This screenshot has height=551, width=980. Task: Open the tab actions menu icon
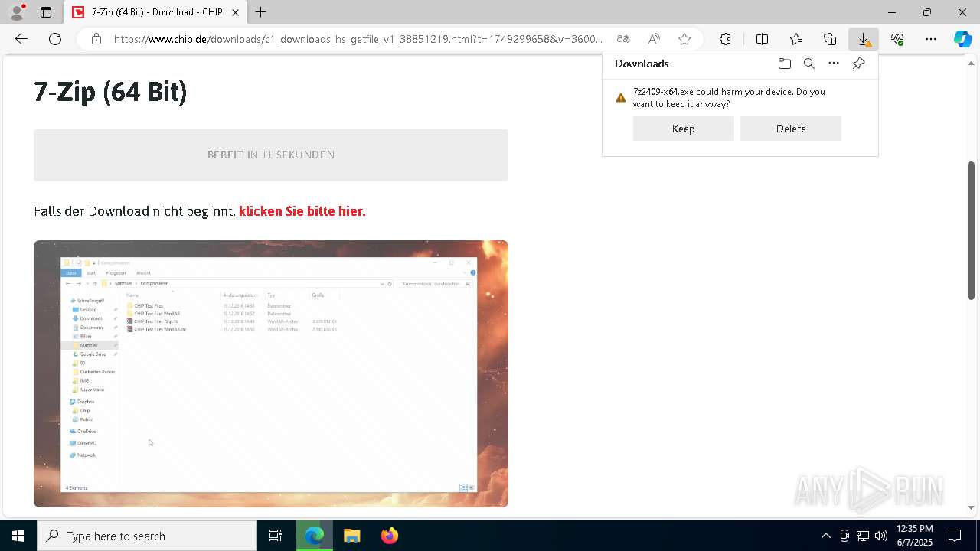click(x=46, y=12)
